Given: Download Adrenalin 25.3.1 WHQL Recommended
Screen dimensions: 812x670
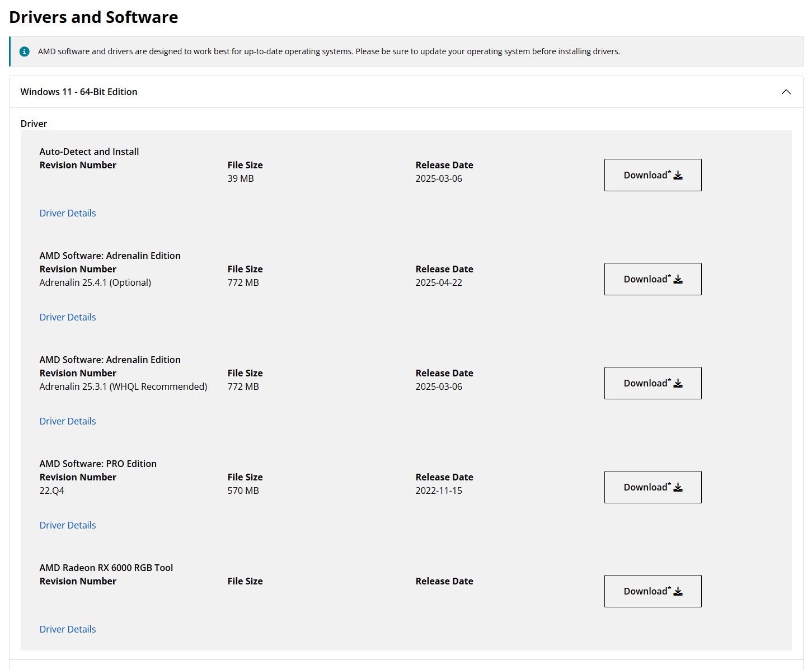Looking at the screenshot, I should pyautogui.click(x=653, y=383).
